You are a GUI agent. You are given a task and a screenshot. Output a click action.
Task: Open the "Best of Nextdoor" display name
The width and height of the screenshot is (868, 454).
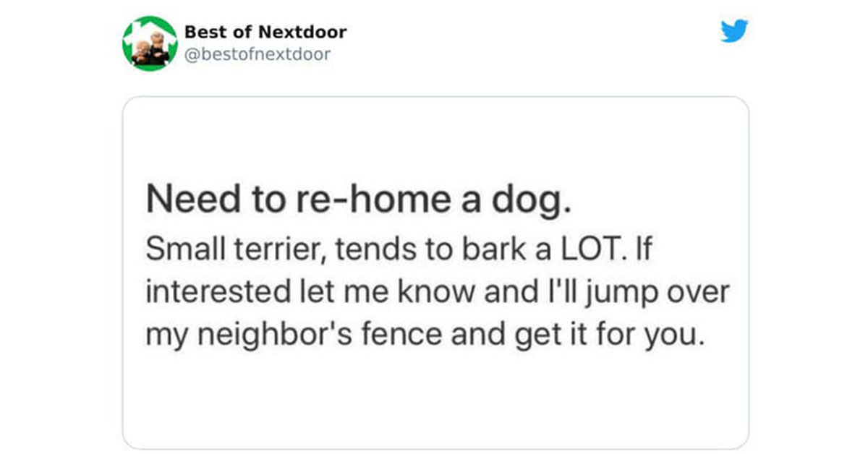(x=265, y=32)
